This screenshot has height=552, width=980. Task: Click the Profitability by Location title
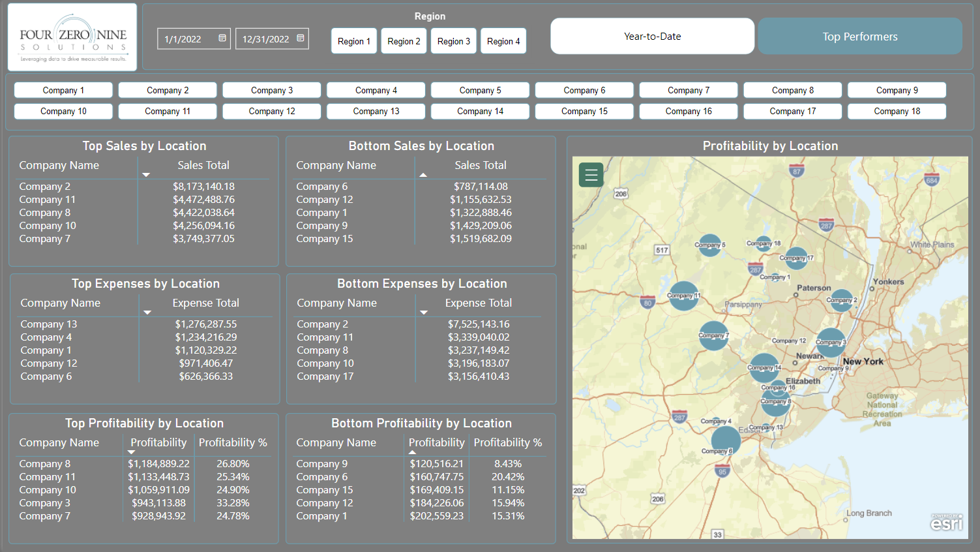click(x=770, y=146)
